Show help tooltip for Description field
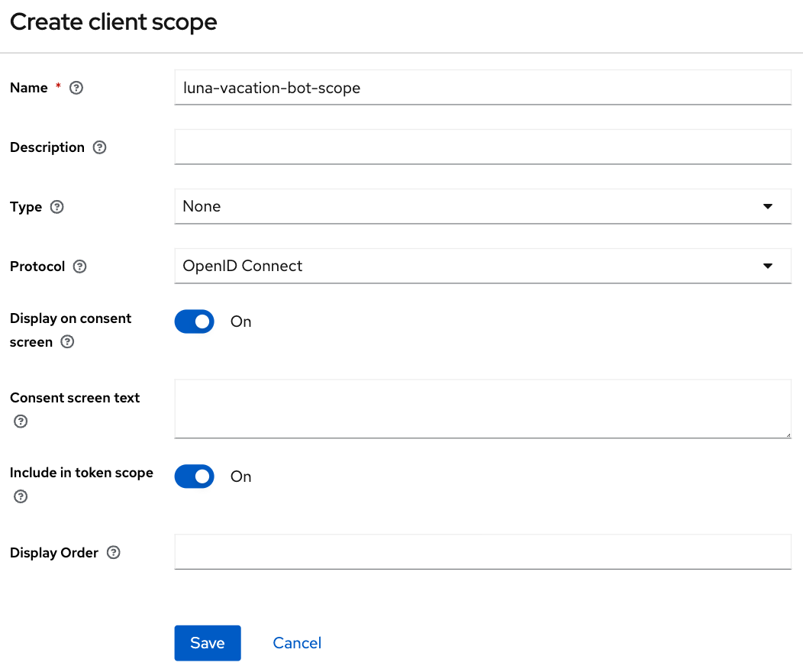 click(99, 147)
